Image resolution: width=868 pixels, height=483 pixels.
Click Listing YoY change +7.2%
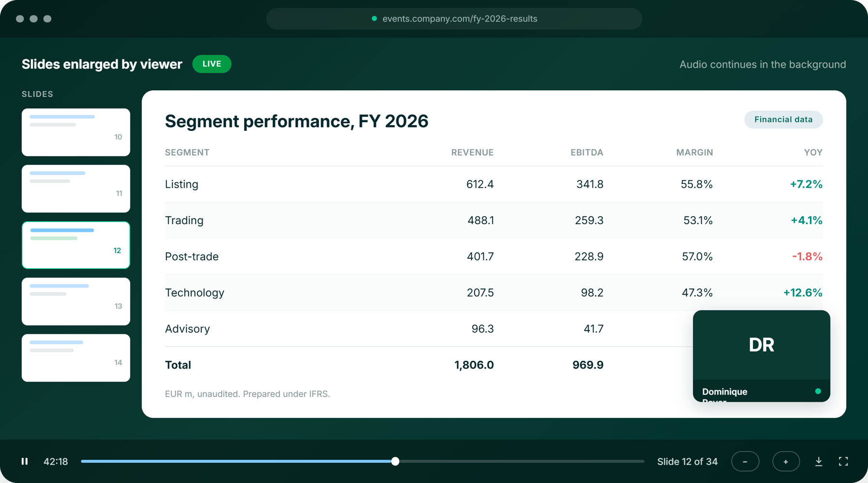[x=806, y=184]
